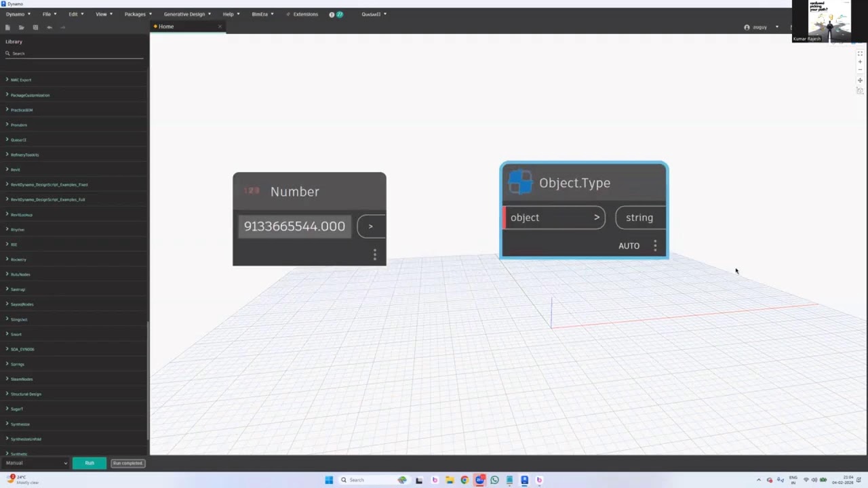Click the Kumar Rajesh video thumbnail
Image resolution: width=868 pixels, height=488 pixels.
point(830,21)
